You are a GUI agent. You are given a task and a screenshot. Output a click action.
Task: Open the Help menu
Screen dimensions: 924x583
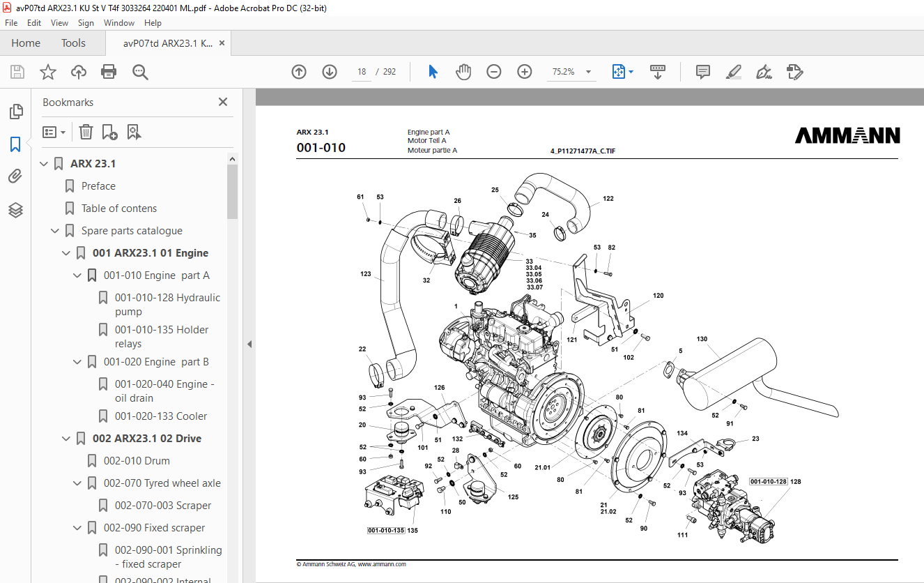tap(153, 23)
